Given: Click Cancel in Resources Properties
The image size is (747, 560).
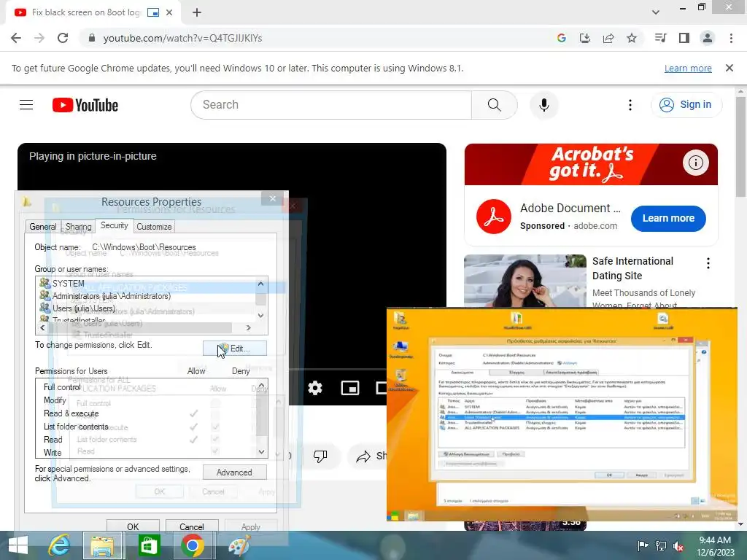Looking at the screenshot, I should point(192,526).
